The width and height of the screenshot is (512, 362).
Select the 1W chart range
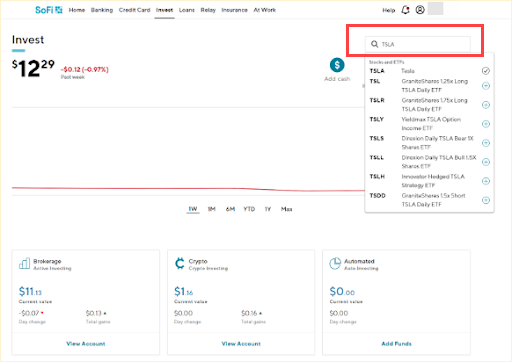click(x=193, y=209)
